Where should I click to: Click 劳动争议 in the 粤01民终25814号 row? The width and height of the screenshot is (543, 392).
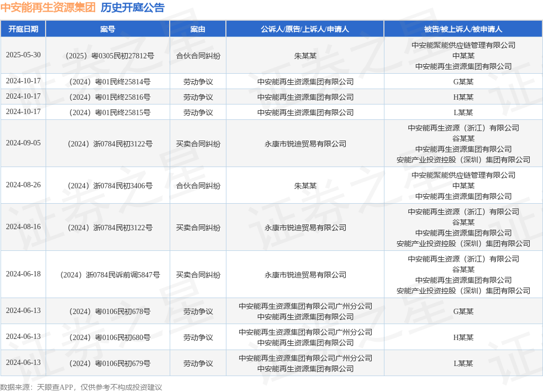click(x=198, y=82)
